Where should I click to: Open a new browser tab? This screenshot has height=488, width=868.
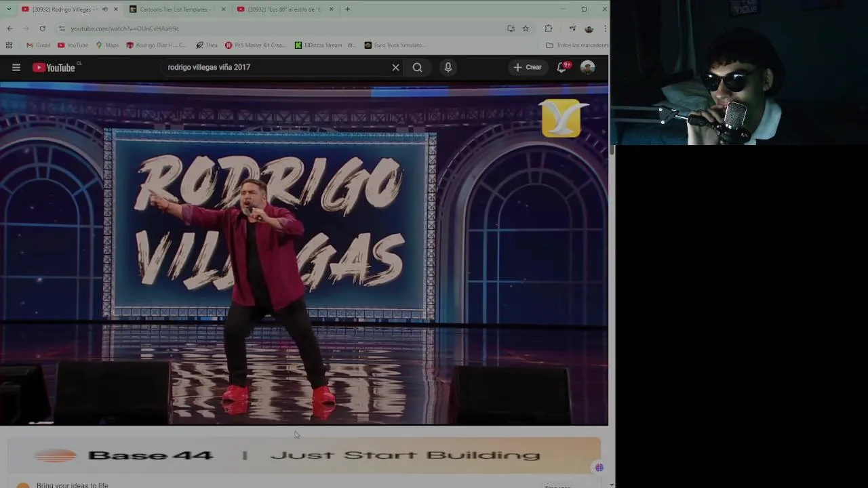pyautogui.click(x=347, y=9)
